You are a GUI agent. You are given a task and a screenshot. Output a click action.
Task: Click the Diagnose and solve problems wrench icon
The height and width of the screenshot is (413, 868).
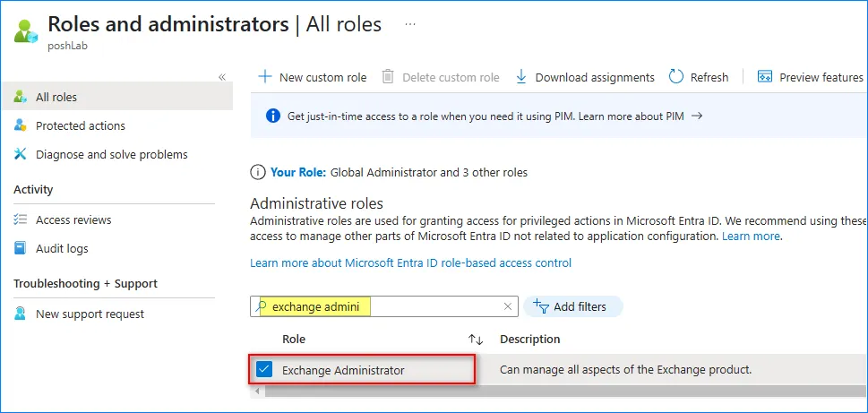(21, 154)
